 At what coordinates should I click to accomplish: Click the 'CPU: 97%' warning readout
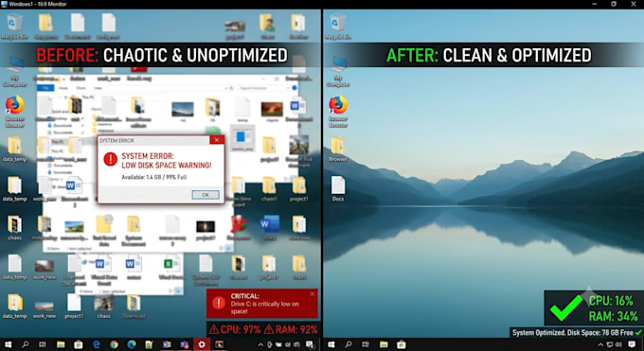[x=235, y=329]
